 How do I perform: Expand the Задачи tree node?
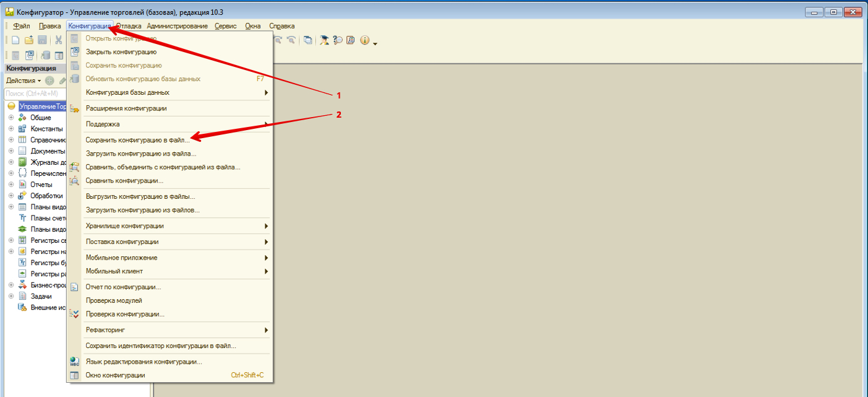pyautogui.click(x=11, y=296)
